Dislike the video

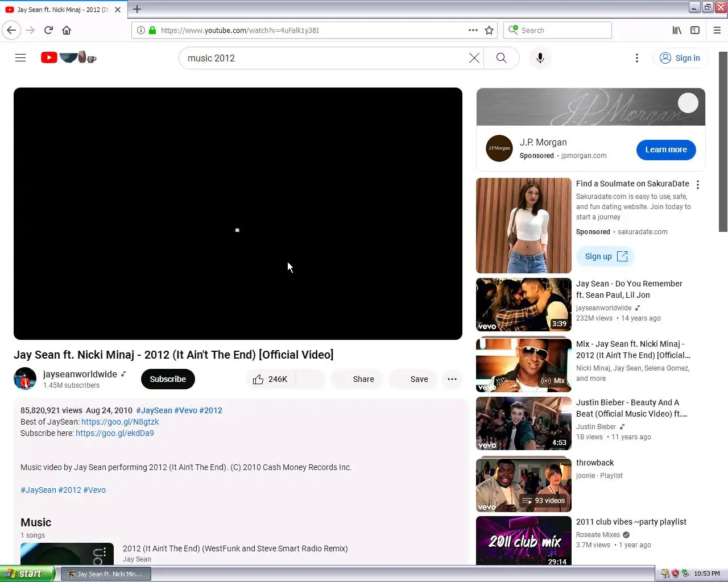[x=311, y=379]
